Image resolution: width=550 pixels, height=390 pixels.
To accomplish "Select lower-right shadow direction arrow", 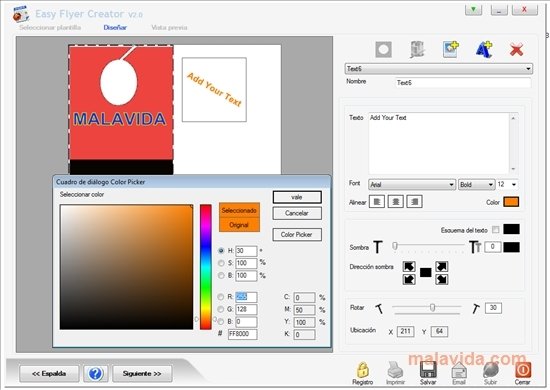I will tap(442, 280).
